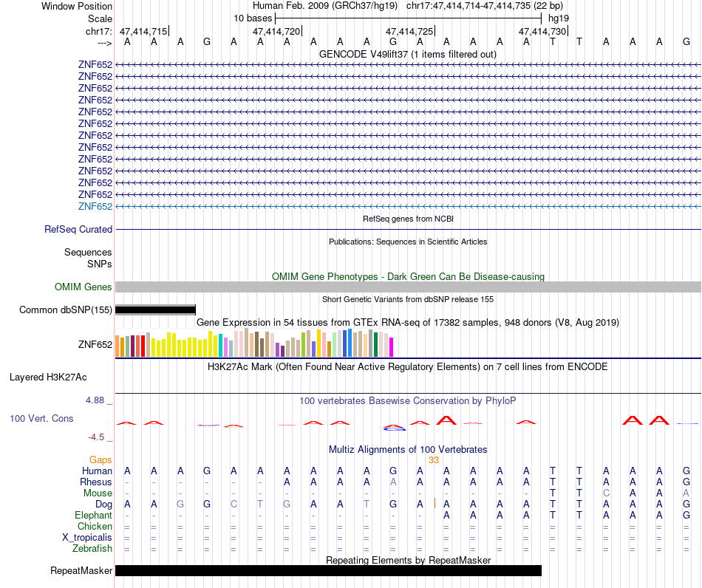Screen dimensions: 702x588
Task: Click the 47,414,715 coordinate marker
Action: click(143, 31)
